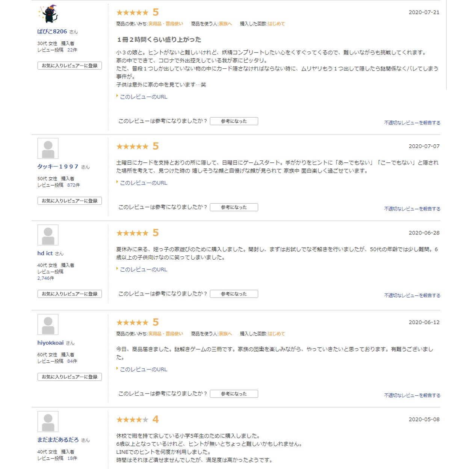The width and height of the screenshot is (476, 469).
Task: Open ぱぴこ8206 black cat avatar
Action: pos(48,14)
